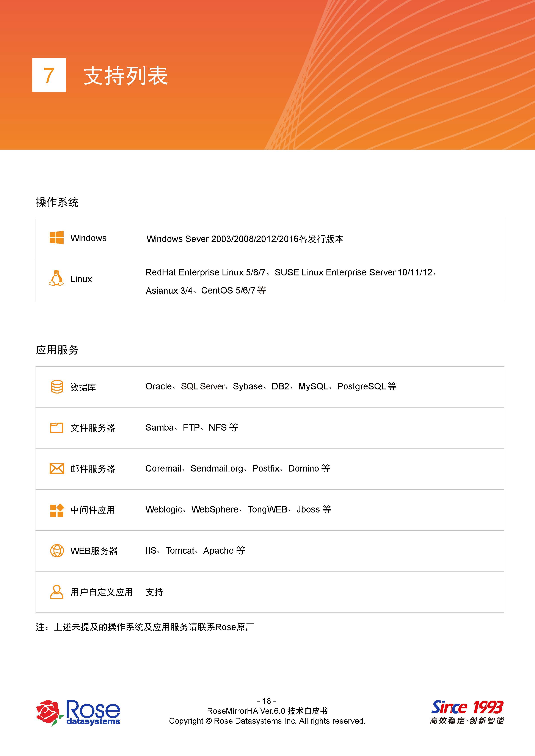Click the mail server envelope icon
Screen dimensions: 535x756
pos(57,468)
